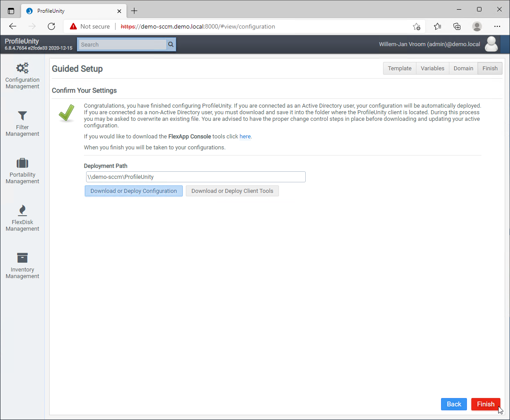Open browser settings and more menu
Screen dimensions: 510x420
click(x=497, y=26)
